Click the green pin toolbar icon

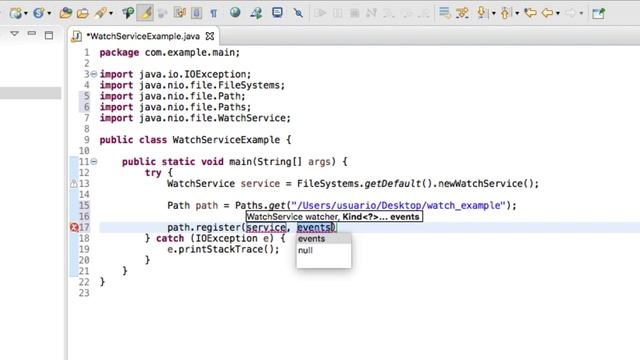point(128,13)
